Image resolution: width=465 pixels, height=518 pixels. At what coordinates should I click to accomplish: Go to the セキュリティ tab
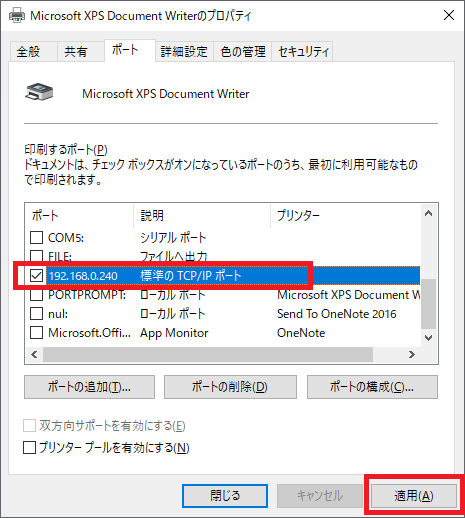coord(303,52)
